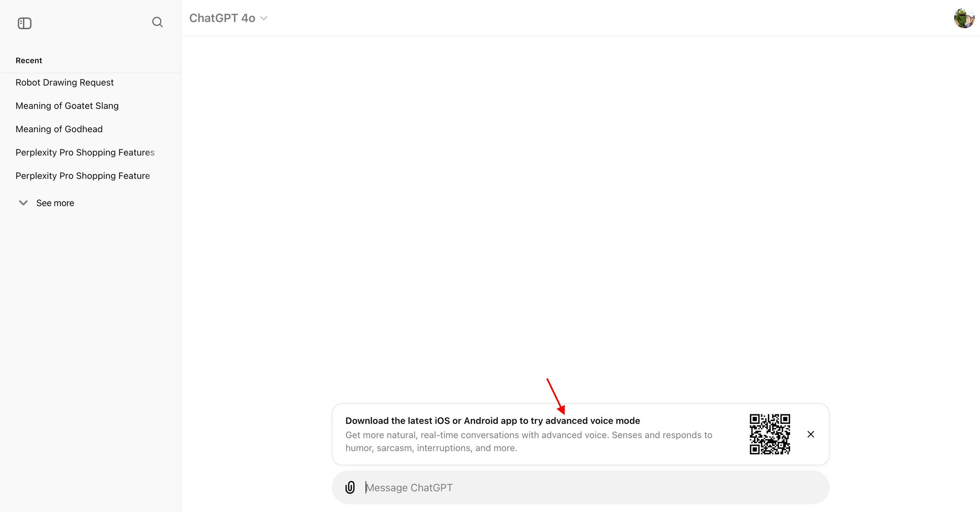Open the user profile avatar
The width and height of the screenshot is (980, 512).
pyautogui.click(x=964, y=18)
